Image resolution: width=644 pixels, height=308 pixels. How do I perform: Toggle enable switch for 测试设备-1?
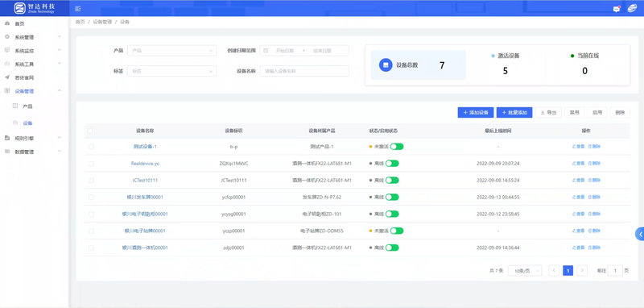[x=397, y=147]
